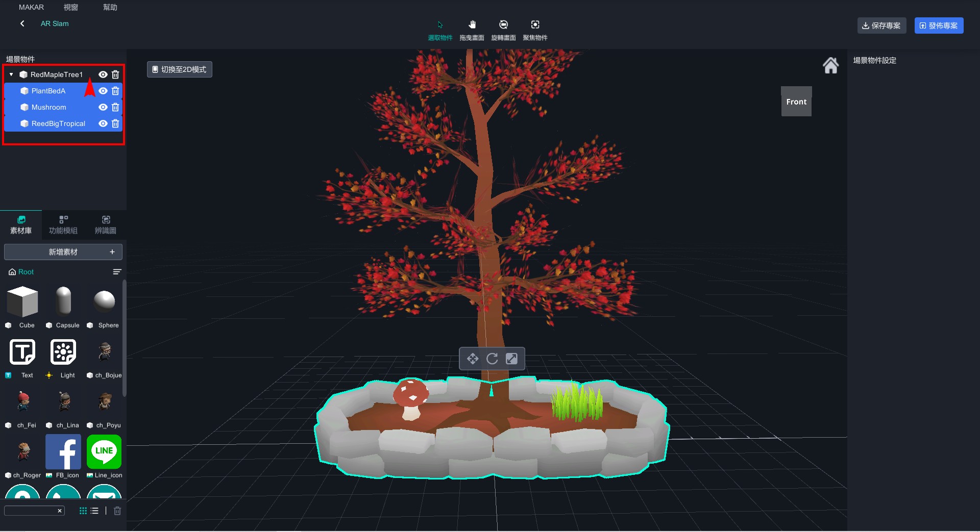Pick the Light asset icon

tap(63, 351)
